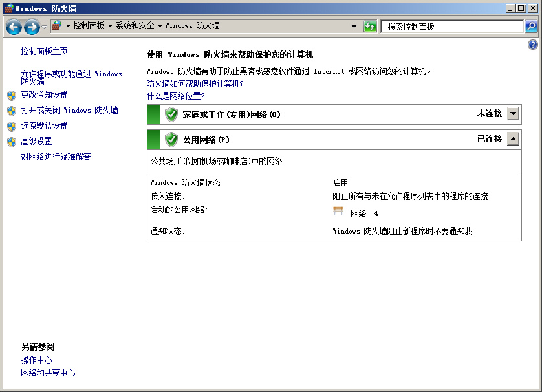
Task: Click green shield icon of 公用网络
Action: pyautogui.click(x=171, y=140)
